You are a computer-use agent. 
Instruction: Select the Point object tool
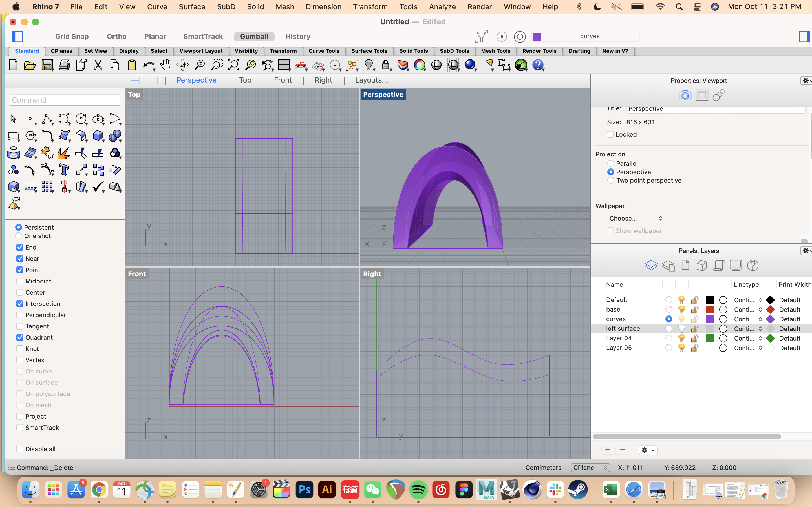pyautogui.click(x=30, y=119)
